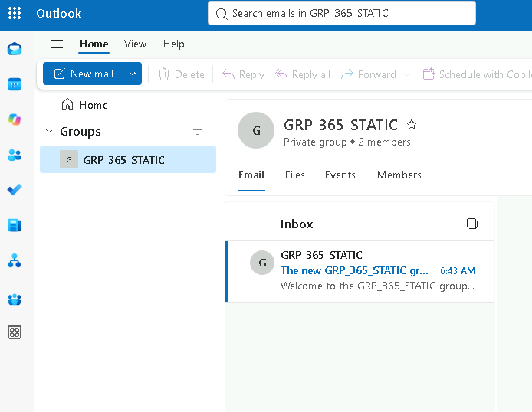Image resolution: width=532 pixels, height=412 pixels.
Task: Open Org Explorer app icon
Action: tap(15, 260)
